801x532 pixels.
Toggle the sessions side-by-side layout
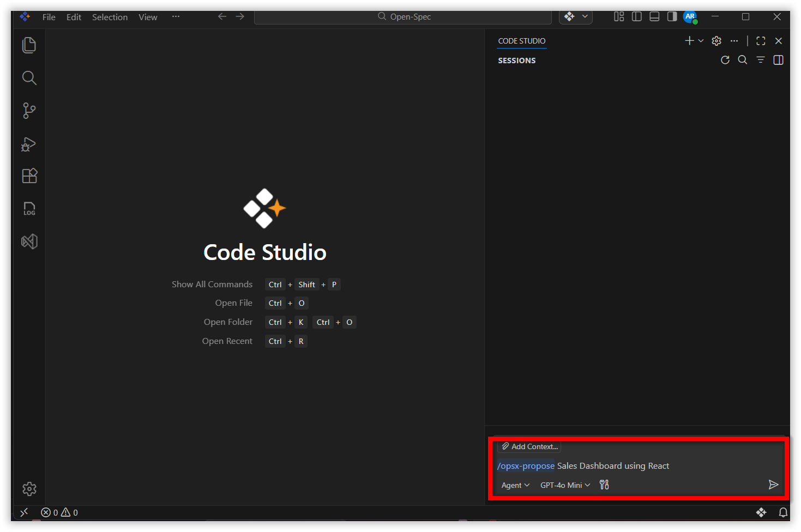tap(779, 60)
